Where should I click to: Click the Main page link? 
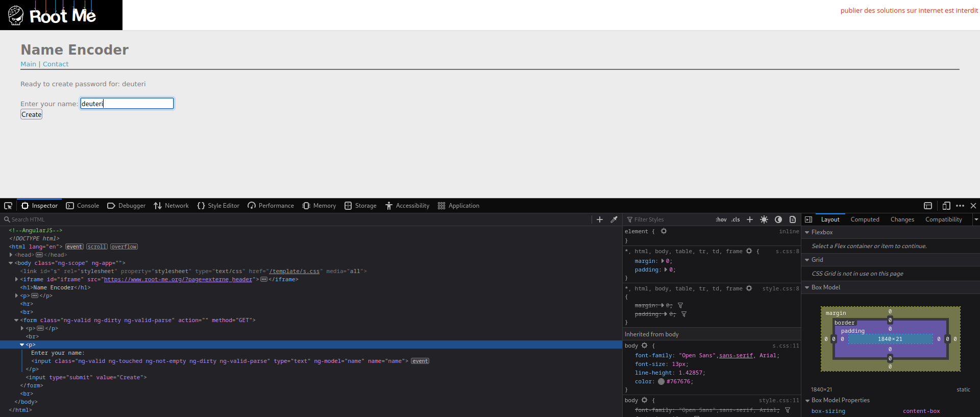coord(28,64)
